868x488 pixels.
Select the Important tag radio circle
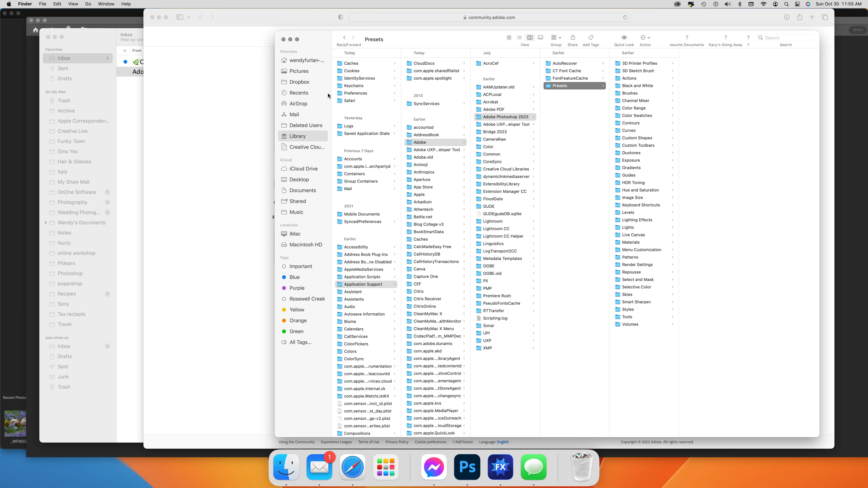pos(284,266)
